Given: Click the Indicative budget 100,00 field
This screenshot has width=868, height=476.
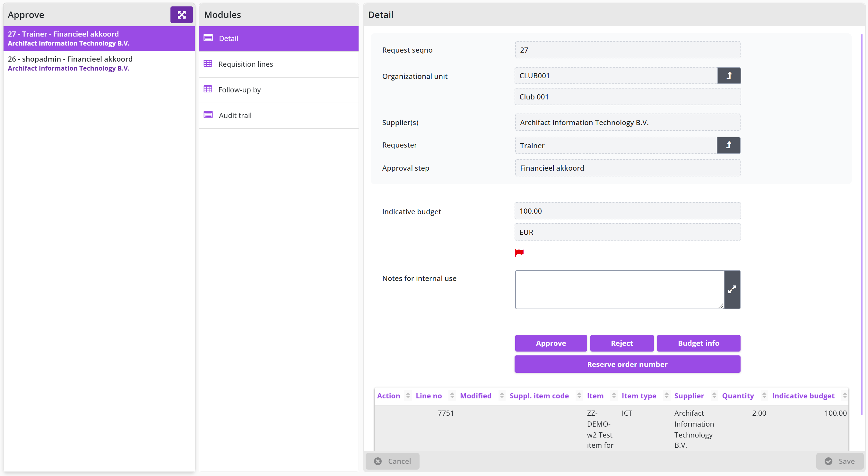Looking at the screenshot, I should pos(628,211).
